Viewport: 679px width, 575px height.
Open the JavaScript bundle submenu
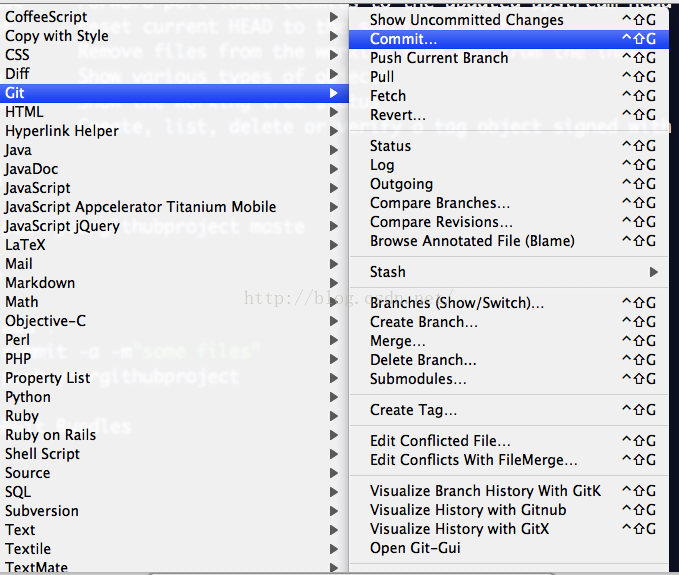point(174,188)
